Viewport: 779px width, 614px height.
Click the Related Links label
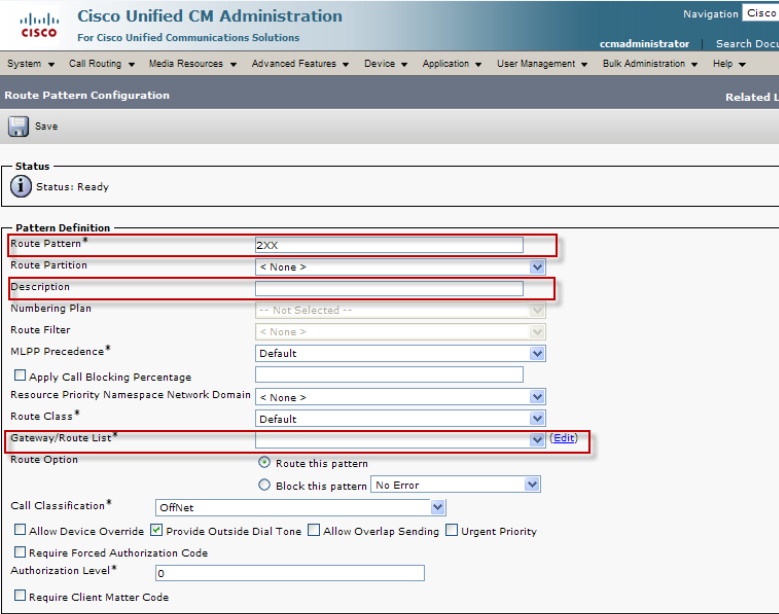(x=752, y=97)
